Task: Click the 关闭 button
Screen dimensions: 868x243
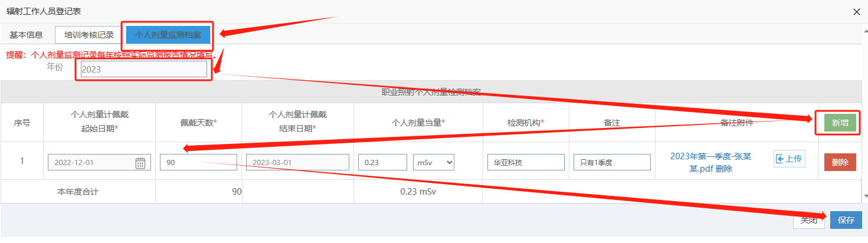Action: pos(808,220)
